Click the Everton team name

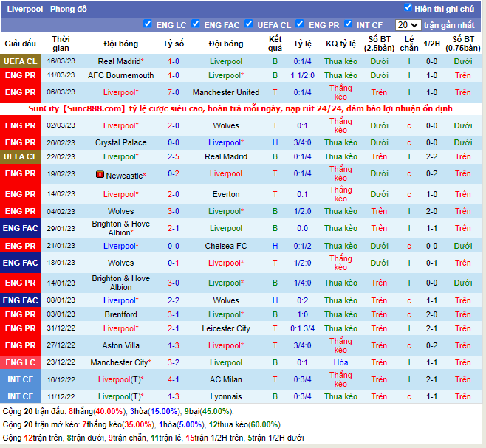225,194
